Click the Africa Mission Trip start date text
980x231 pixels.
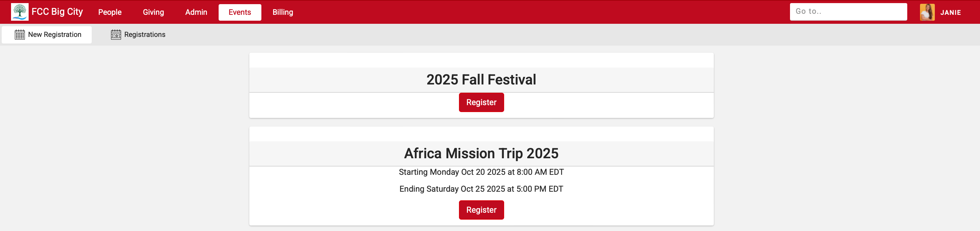coord(481,172)
